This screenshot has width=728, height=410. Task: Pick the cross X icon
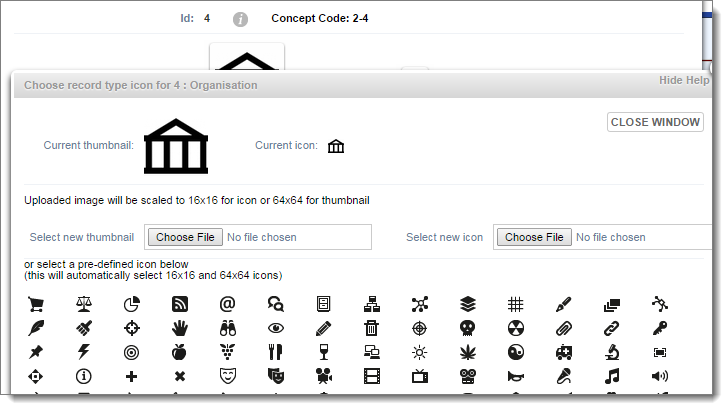180,376
